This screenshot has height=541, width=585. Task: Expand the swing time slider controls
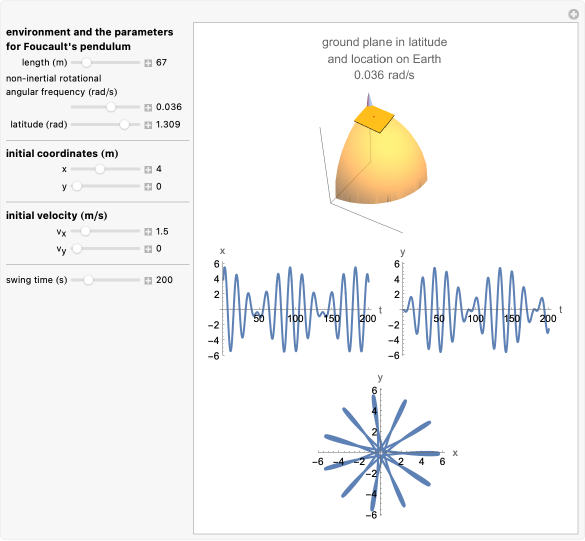[x=148, y=280]
